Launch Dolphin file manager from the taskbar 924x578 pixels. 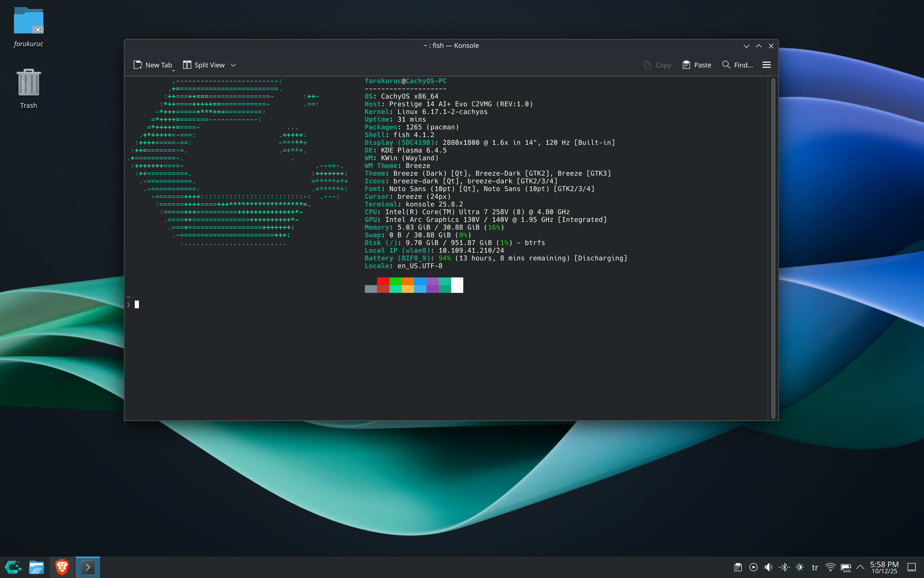pos(37,567)
